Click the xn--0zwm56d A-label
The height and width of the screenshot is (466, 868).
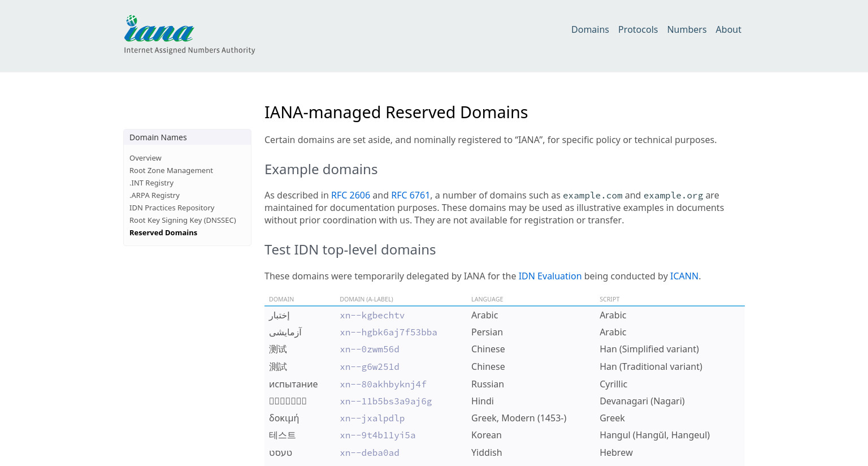point(370,349)
